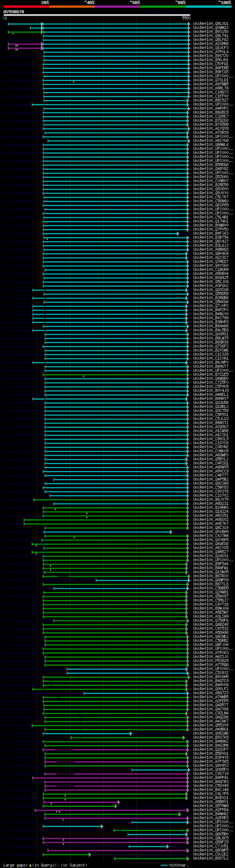Viewport: 235px width, 868px height.
Task: Select the AV550870 query title
Action: pyautogui.click(x=14, y=12)
